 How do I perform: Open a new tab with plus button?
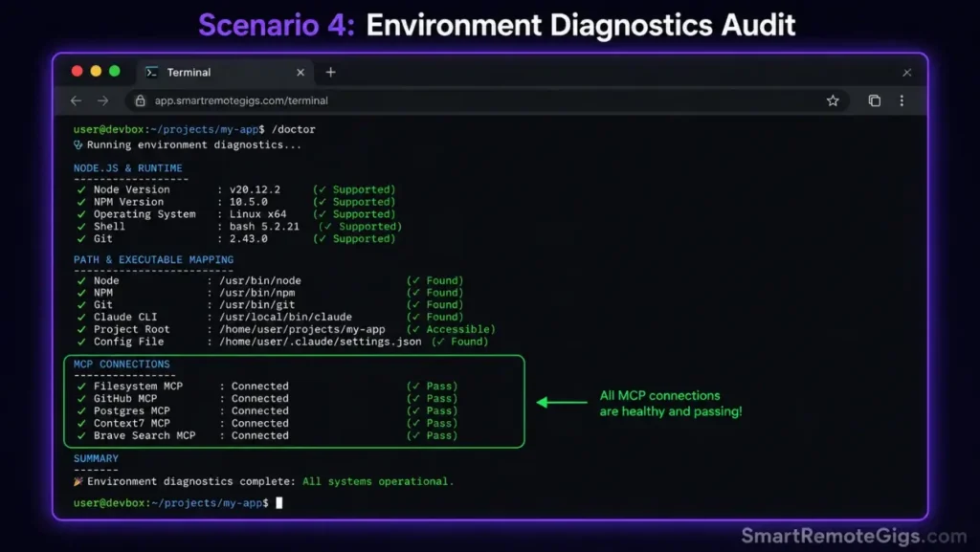click(330, 73)
